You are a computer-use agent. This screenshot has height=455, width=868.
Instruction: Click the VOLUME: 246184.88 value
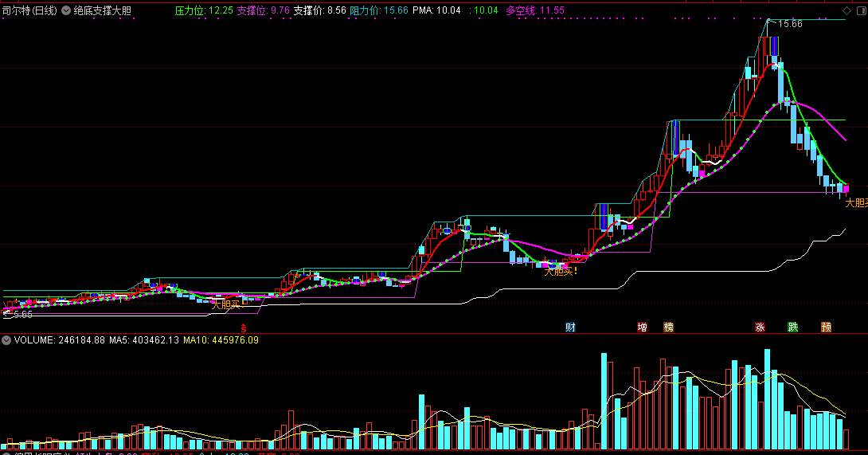tap(59, 340)
